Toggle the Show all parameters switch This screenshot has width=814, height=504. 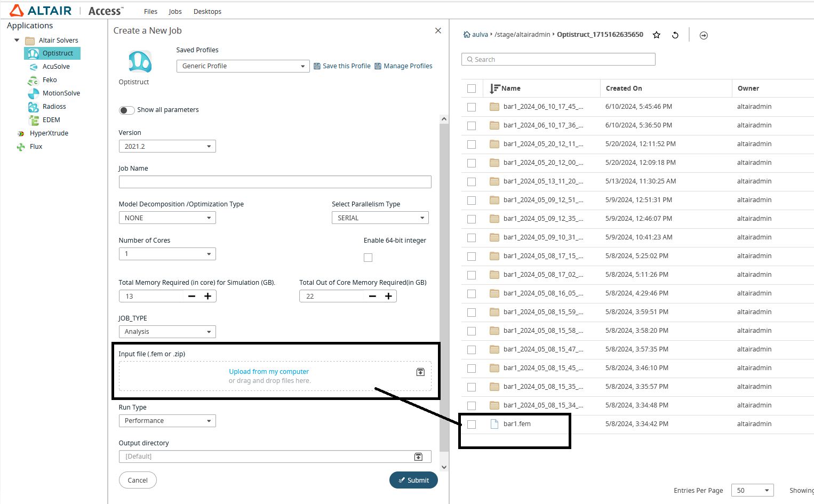126,110
